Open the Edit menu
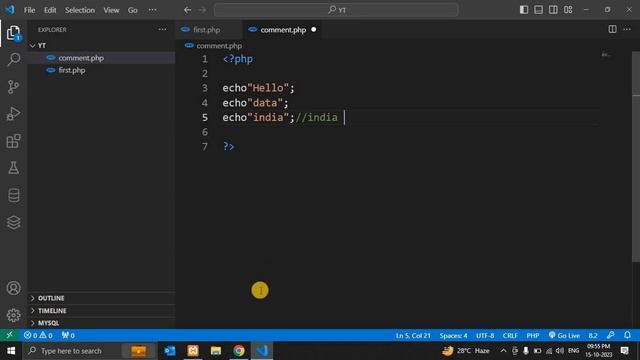This screenshot has height=360, width=640. pyautogui.click(x=50, y=10)
